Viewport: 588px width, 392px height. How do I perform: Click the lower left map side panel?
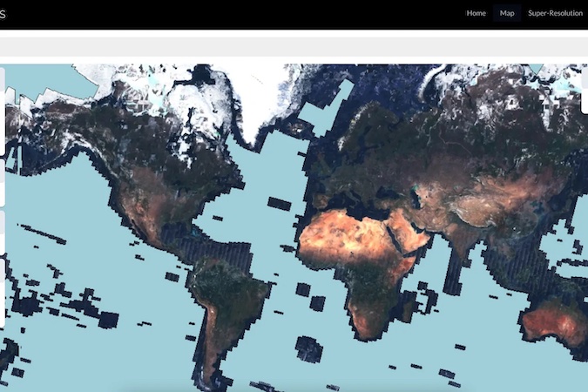(3, 268)
